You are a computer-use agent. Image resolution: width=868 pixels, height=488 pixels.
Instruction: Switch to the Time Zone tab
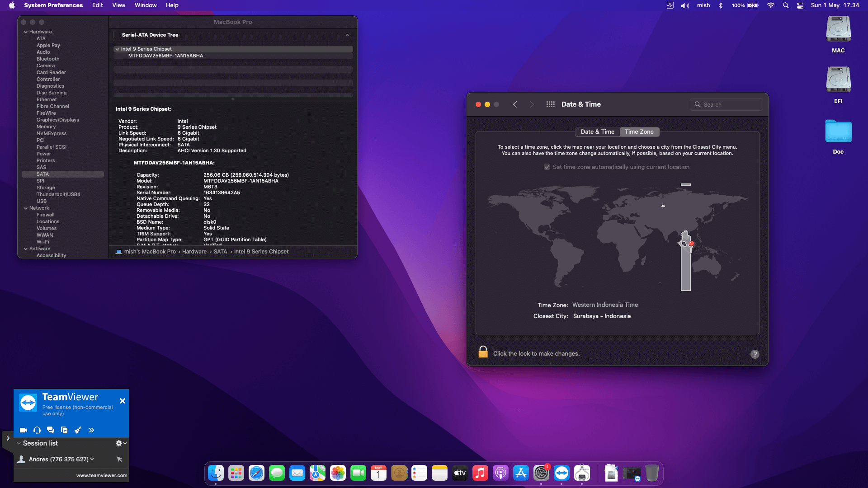(x=639, y=132)
